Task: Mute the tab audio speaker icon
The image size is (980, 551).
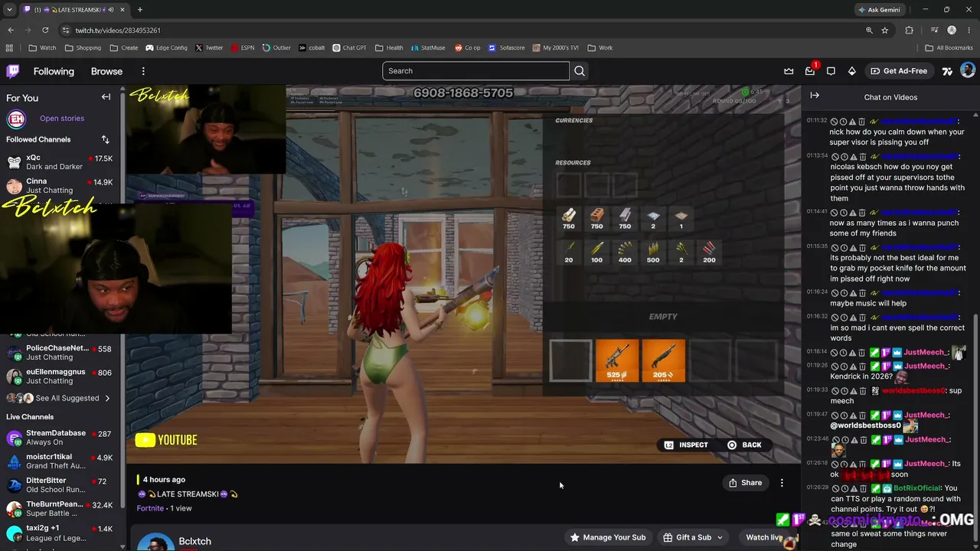Action: click(x=111, y=10)
